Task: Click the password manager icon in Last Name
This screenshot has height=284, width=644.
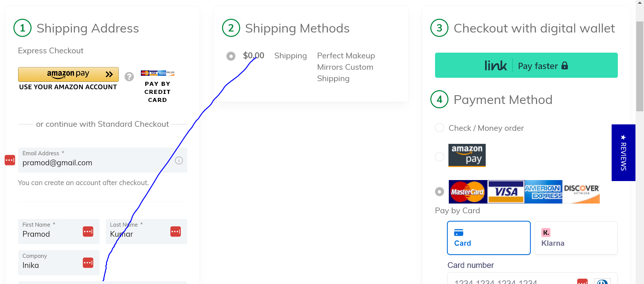Action: coord(175,231)
